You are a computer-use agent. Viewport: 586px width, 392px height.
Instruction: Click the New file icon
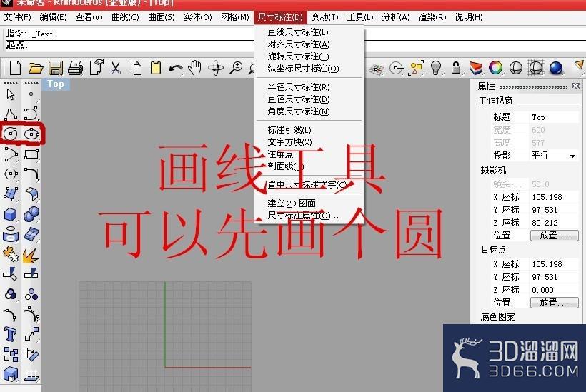tap(15, 68)
